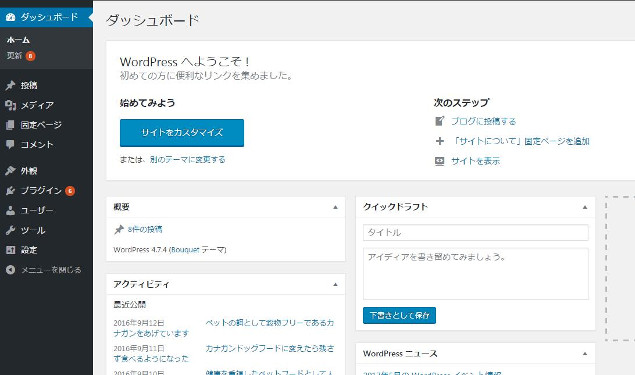The height and width of the screenshot is (375, 635).
Task: Click the タイトル input field
Action: pos(475,232)
